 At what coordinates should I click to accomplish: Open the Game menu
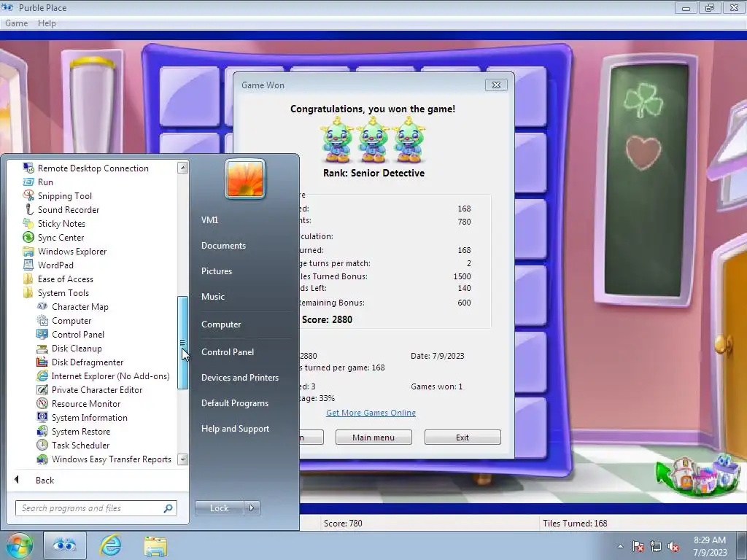pos(16,23)
